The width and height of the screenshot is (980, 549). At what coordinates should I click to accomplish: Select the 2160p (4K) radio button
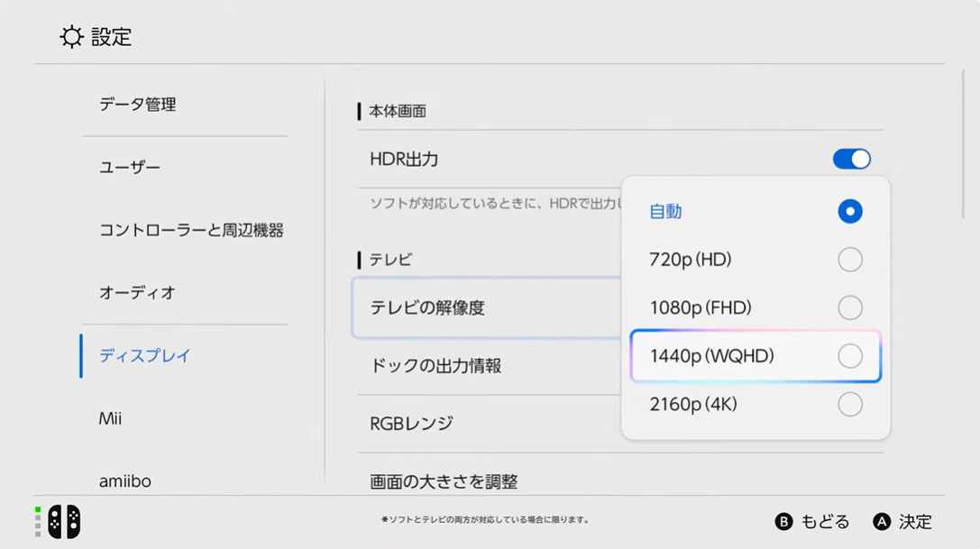click(x=850, y=404)
